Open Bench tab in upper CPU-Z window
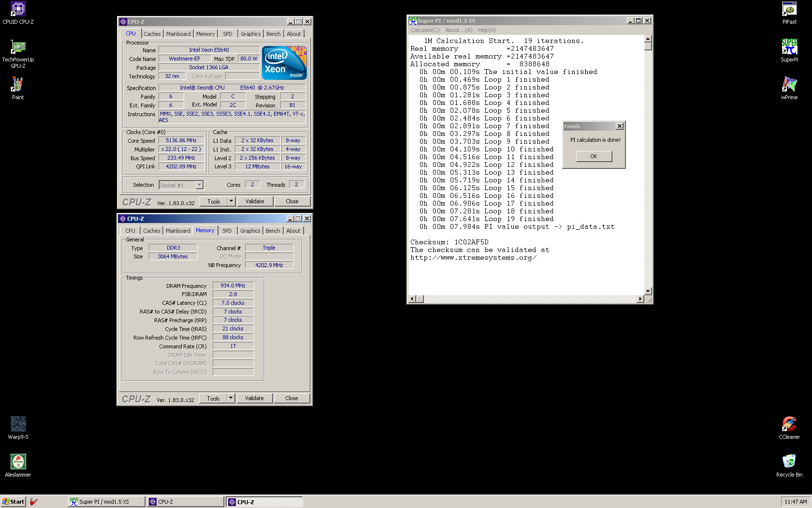 tap(274, 34)
